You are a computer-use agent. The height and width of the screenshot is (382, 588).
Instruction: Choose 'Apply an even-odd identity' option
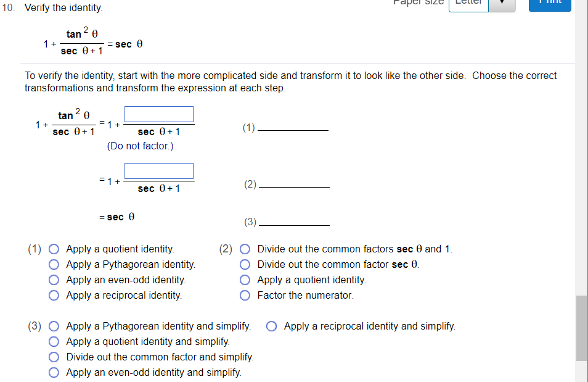coord(54,280)
